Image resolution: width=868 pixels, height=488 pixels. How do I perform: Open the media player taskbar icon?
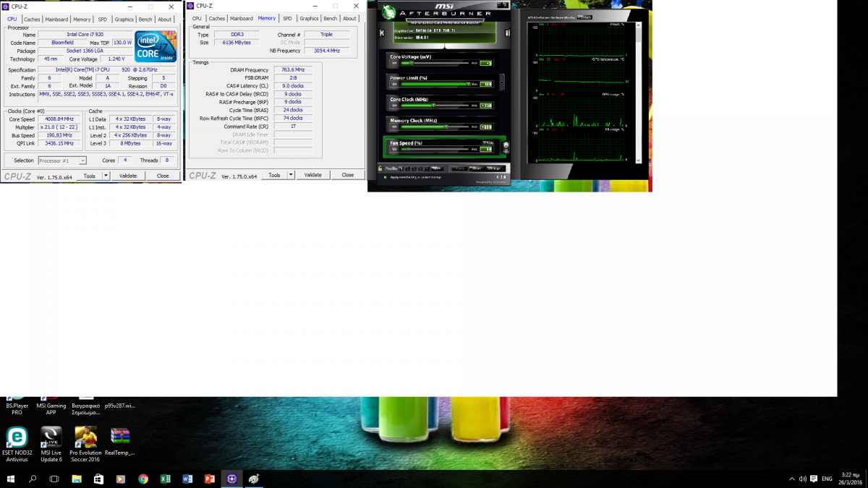coord(121,479)
